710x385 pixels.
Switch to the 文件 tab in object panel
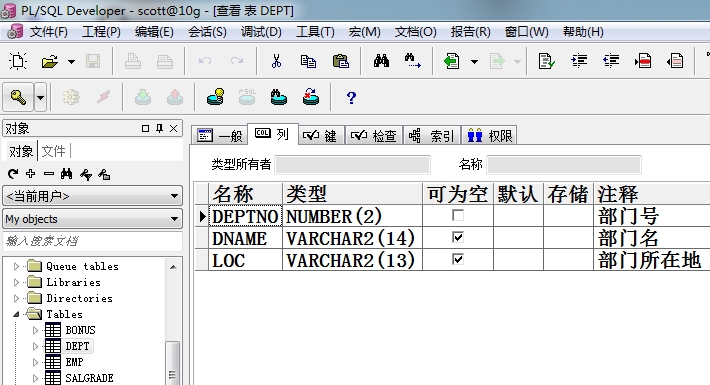click(53, 151)
